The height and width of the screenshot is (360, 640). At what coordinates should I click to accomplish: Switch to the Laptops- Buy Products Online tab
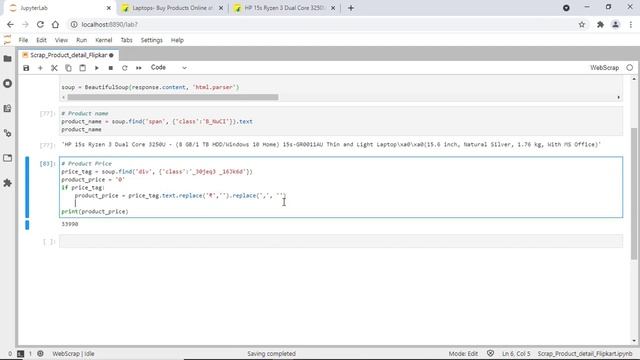172,8
